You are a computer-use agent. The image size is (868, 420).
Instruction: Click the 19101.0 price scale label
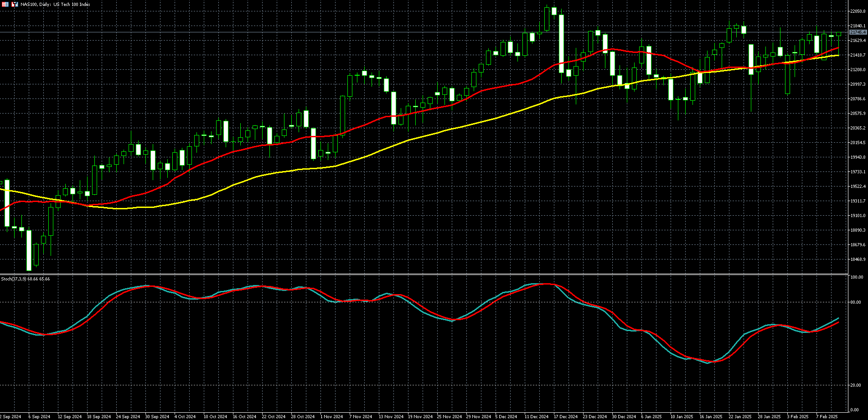click(x=858, y=216)
